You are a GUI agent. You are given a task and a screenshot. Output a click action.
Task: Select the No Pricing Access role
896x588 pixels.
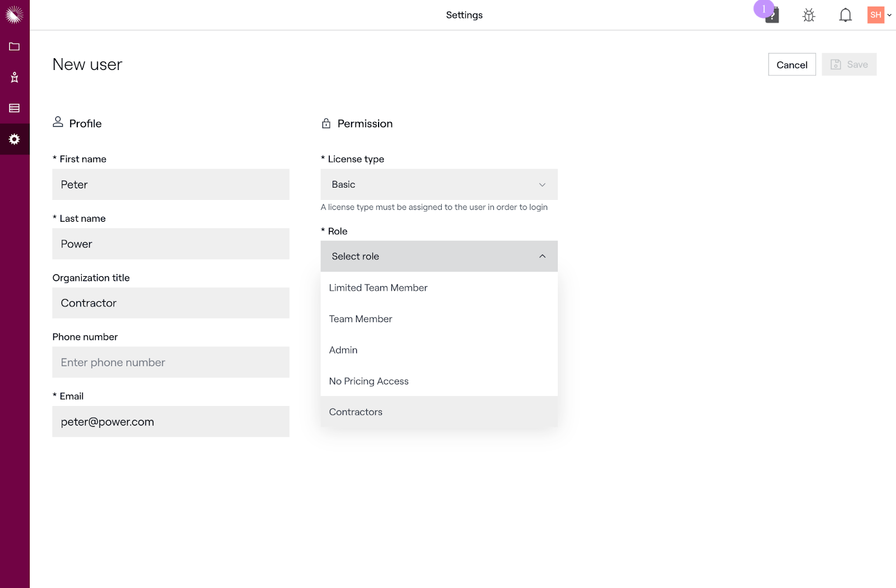[368, 381]
